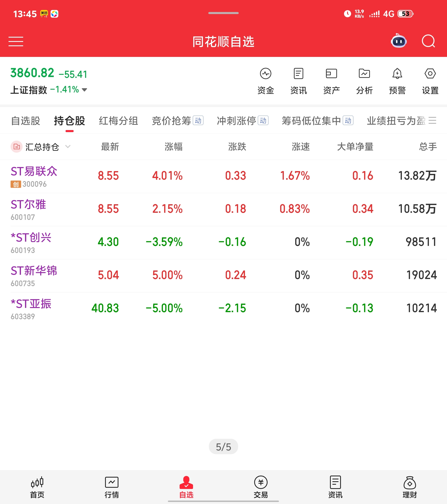Switch to the 自选股 tab
The image size is (447, 504).
coord(26,121)
